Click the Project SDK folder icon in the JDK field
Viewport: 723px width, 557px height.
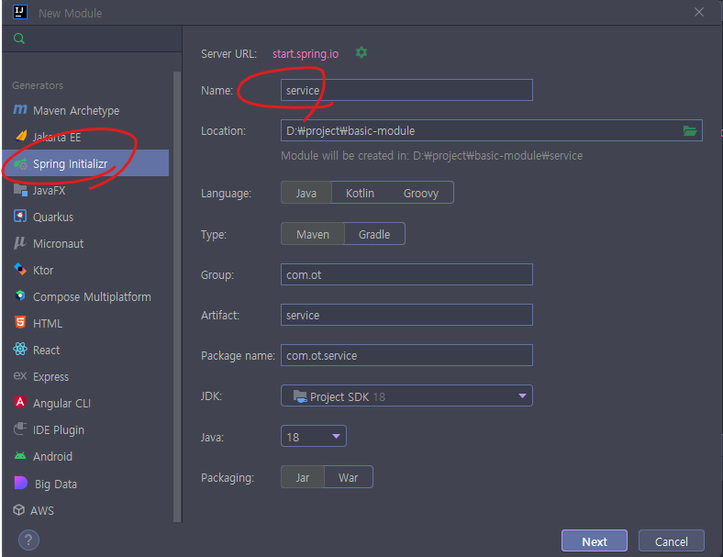pyautogui.click(x=300, y=396)
